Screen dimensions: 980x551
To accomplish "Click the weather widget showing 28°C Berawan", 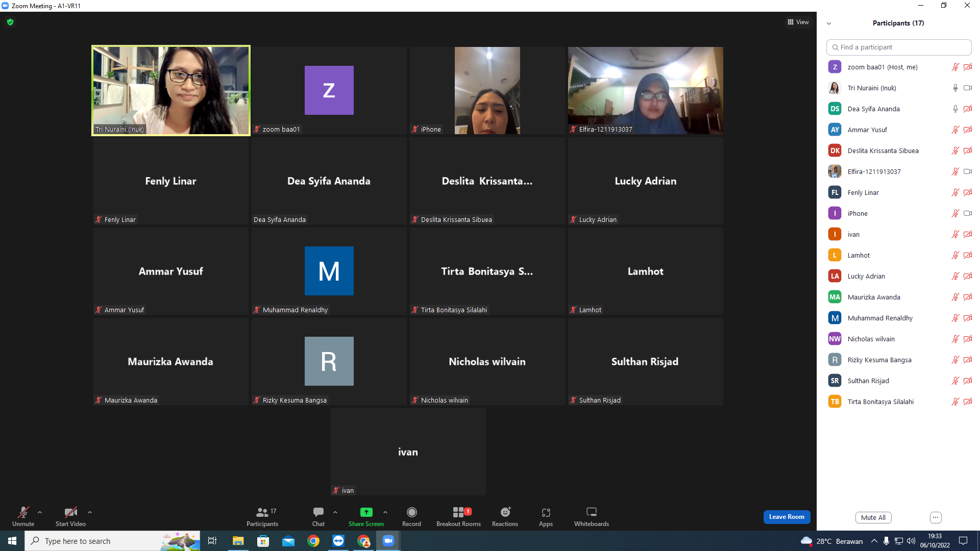I will coord(832,541).
